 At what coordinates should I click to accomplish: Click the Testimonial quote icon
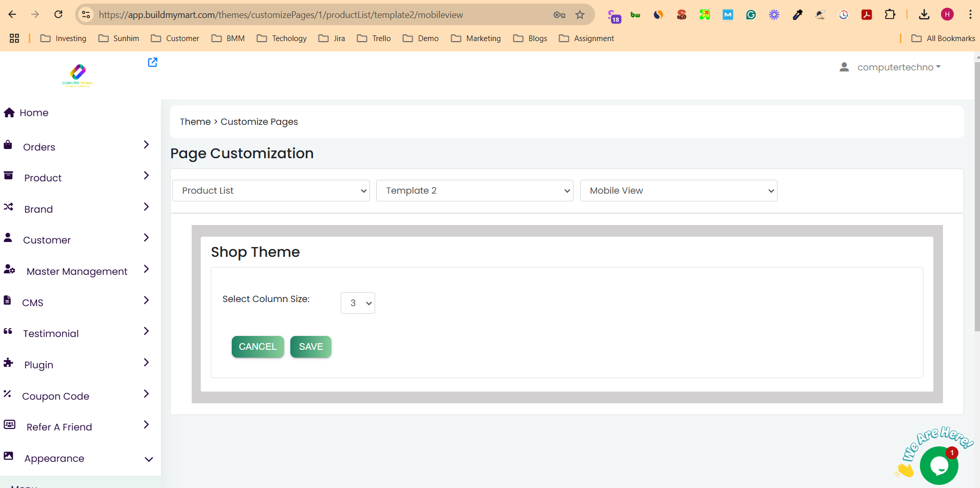click(8, 331)
